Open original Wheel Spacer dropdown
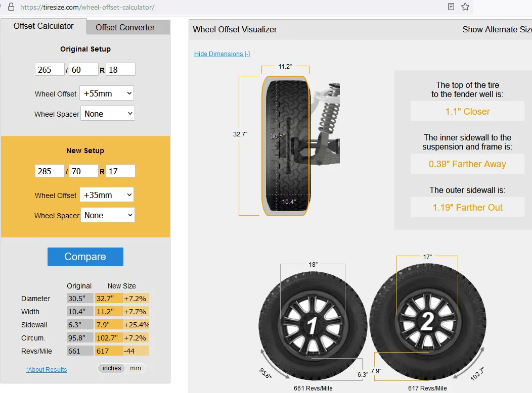Viewport: 532px width, 393px height. (108, 114)
